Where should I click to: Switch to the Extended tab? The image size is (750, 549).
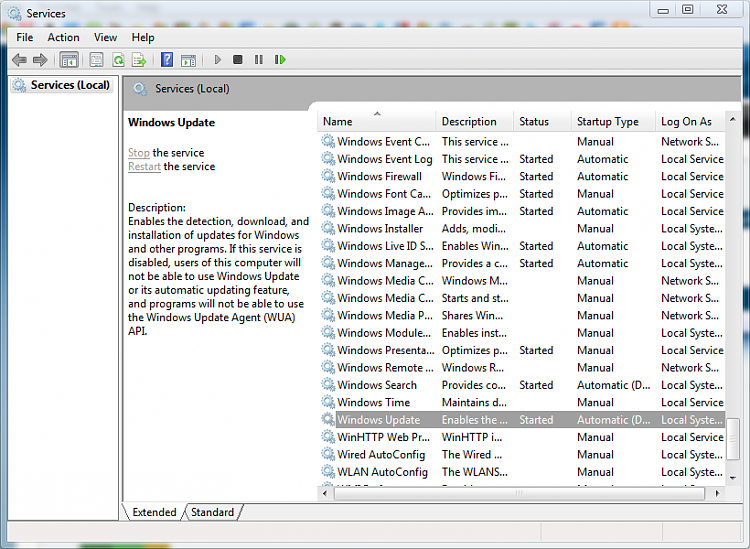[x=154, y=512]
